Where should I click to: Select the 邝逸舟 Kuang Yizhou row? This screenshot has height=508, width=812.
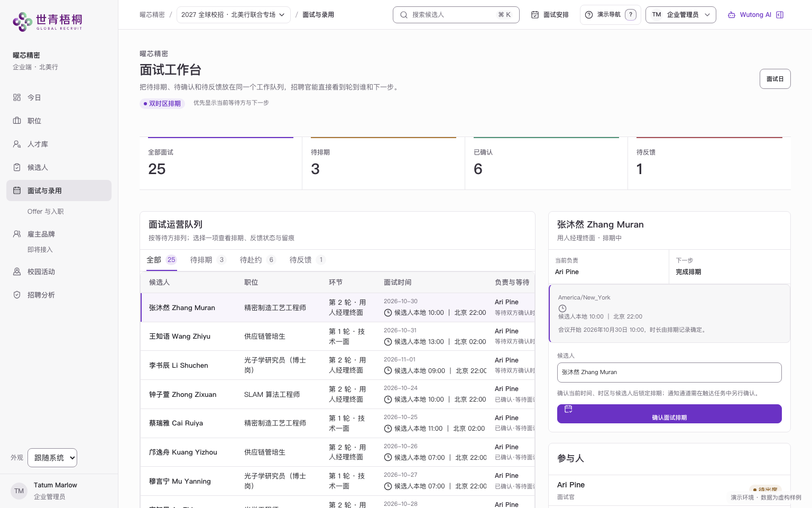(x=337, y=452)
